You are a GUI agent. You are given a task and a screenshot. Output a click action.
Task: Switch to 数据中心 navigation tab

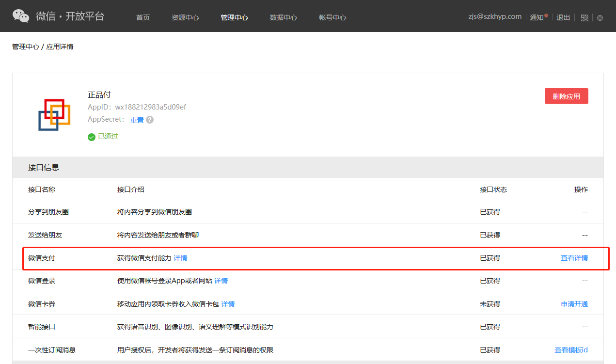(283, 17)
